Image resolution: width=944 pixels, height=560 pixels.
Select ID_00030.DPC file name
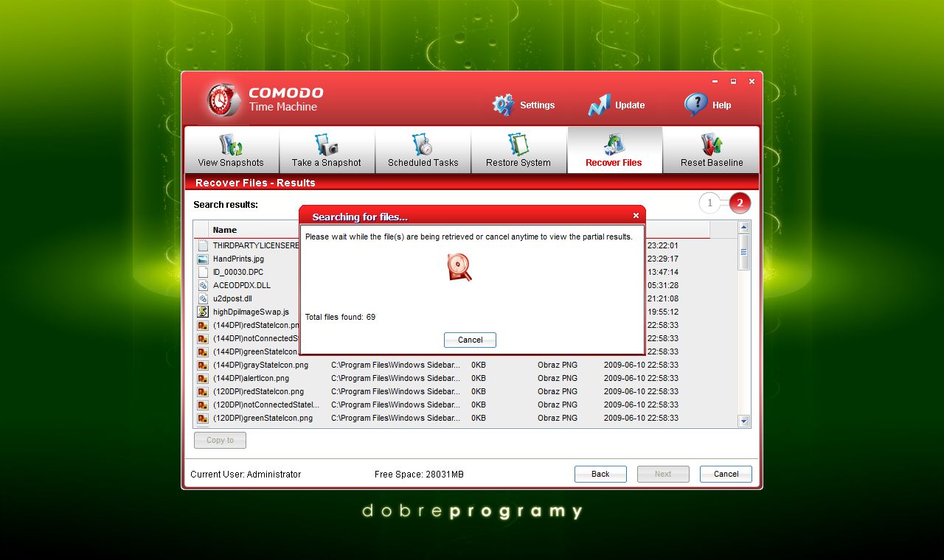(238, 272)
